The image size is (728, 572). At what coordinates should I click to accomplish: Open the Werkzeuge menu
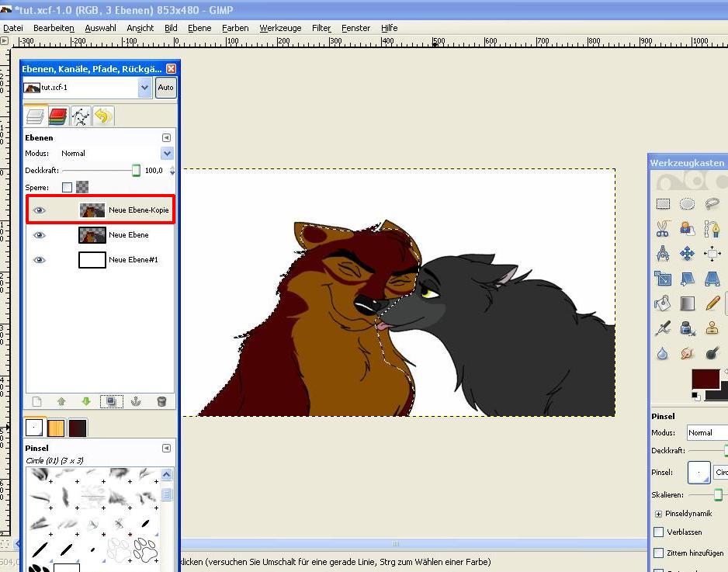[x=280, y=28]
